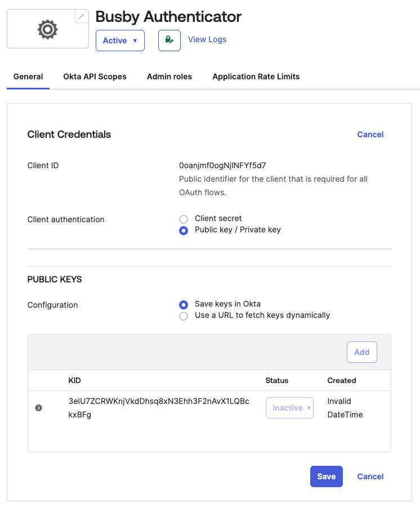
Task: Click the green lock access icon button
Action: (169, 41)
